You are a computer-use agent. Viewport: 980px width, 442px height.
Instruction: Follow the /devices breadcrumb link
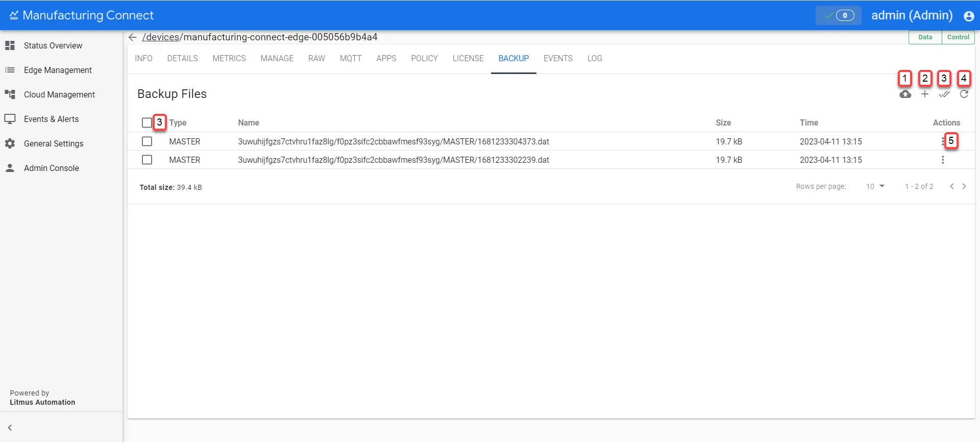point(161,37)
